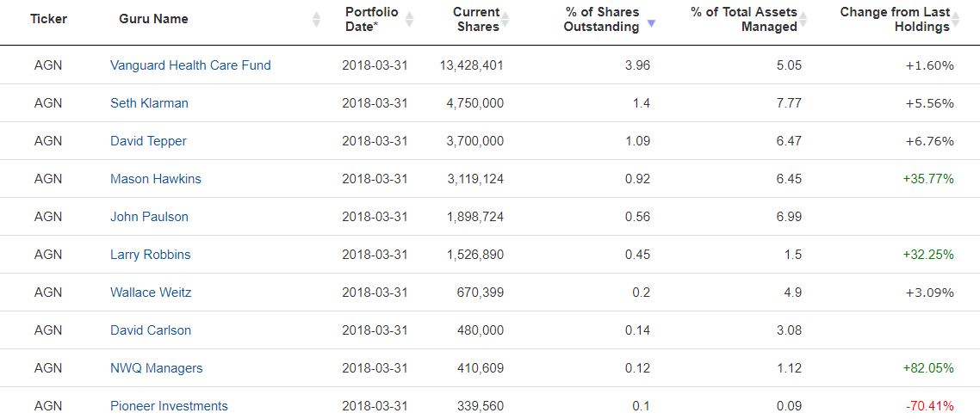Select change value +6.76%
Viewport: 980px width, 419px height.
929,141
